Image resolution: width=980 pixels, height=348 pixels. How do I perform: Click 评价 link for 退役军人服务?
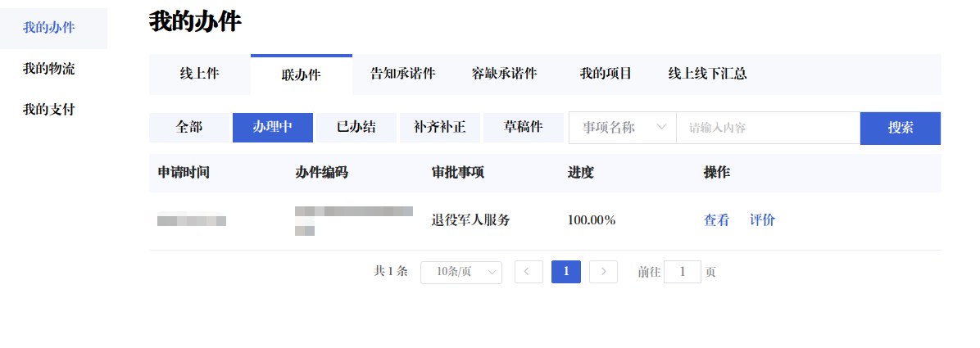tap(762, 220)
